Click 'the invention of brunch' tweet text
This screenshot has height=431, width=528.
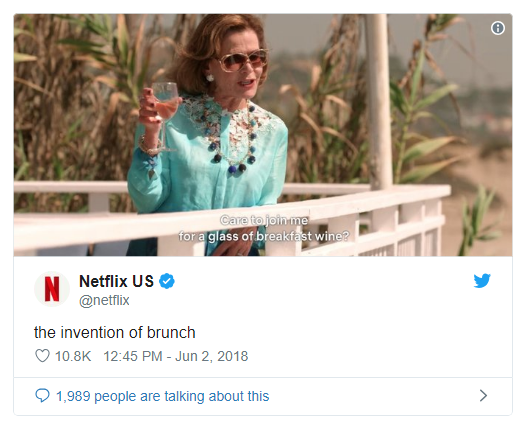(x=114, y=332)
